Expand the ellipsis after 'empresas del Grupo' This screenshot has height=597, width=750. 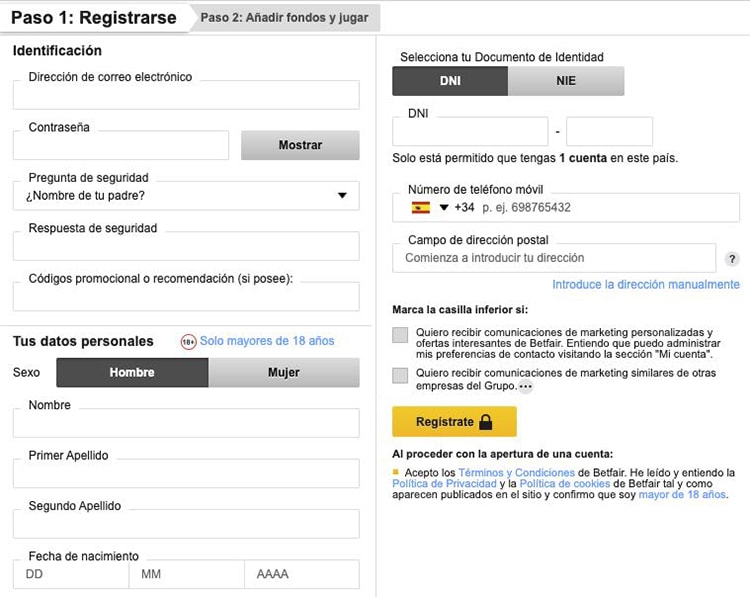pos(526,386)
